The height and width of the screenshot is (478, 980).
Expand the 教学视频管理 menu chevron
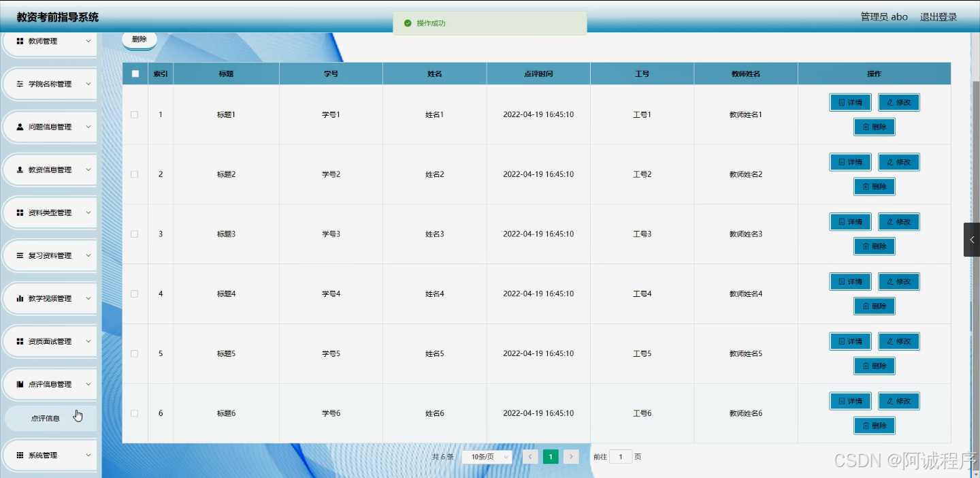click(88, 298)
